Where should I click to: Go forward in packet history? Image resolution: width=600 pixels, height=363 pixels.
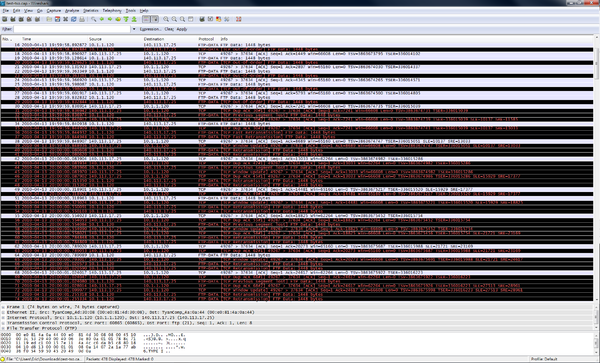click(110, 19)
